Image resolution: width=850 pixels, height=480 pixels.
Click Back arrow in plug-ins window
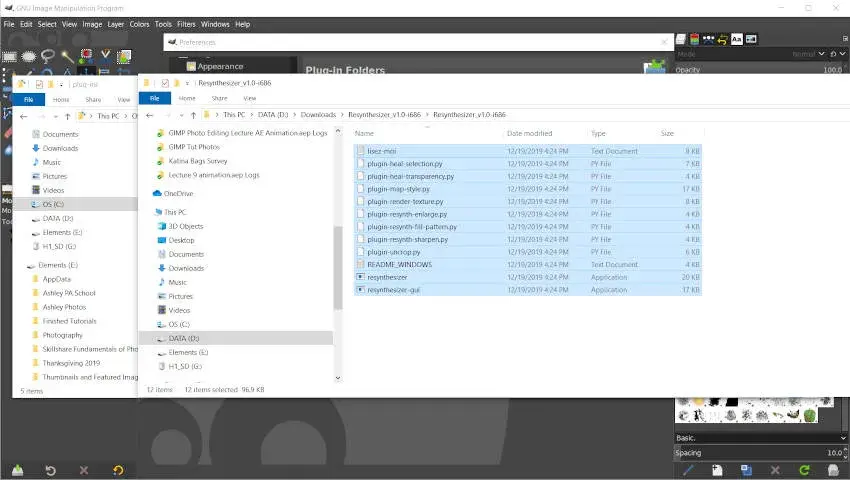(x=23, y=116)
